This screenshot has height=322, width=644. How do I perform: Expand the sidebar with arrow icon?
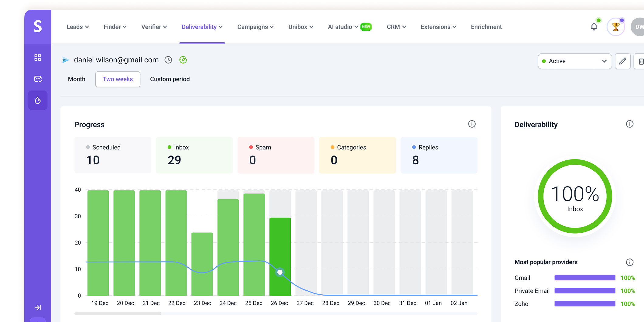pyautogui.click(x=38, y=308)
